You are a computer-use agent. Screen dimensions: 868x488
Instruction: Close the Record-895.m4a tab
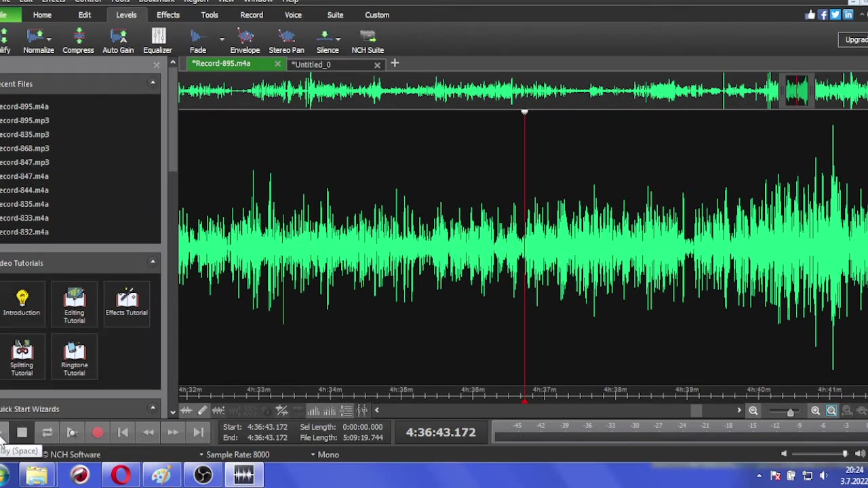point(277,64)
